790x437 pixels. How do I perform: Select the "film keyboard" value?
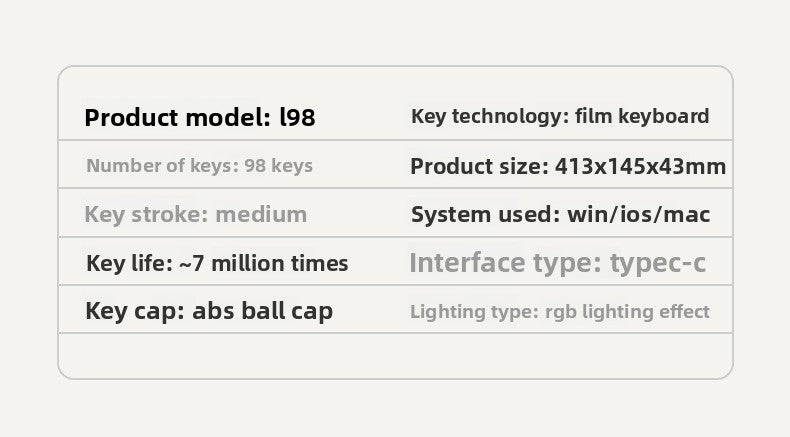tap(642, 116)
